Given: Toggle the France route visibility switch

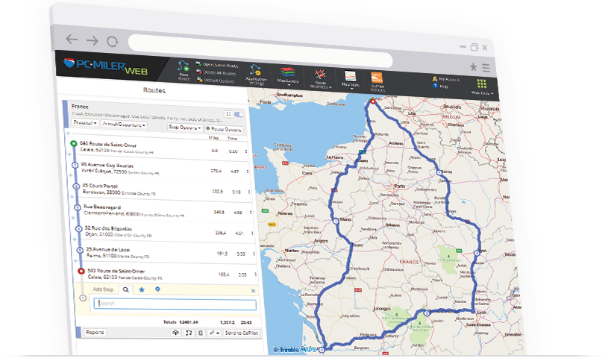Looking at the screenshot, I should click(x=239, y=114).
